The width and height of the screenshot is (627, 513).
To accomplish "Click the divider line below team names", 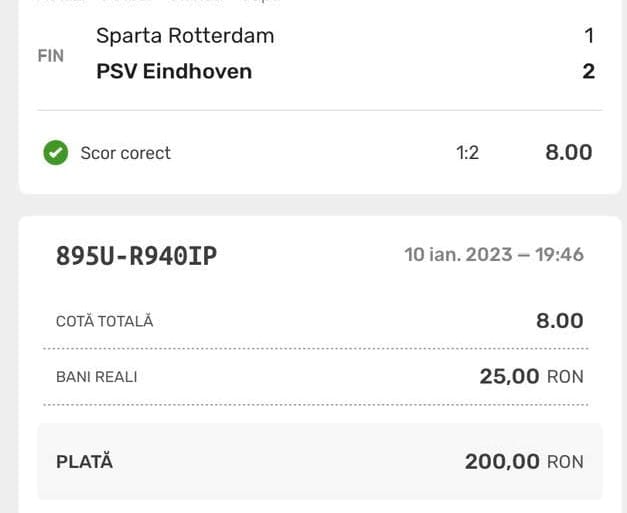I will coord(320,110).
